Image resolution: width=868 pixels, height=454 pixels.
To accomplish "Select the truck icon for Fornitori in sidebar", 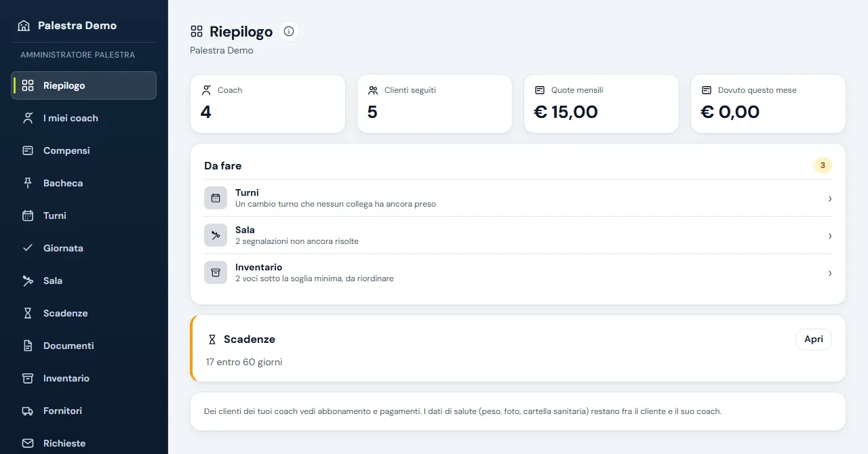I will coord(28,411).
